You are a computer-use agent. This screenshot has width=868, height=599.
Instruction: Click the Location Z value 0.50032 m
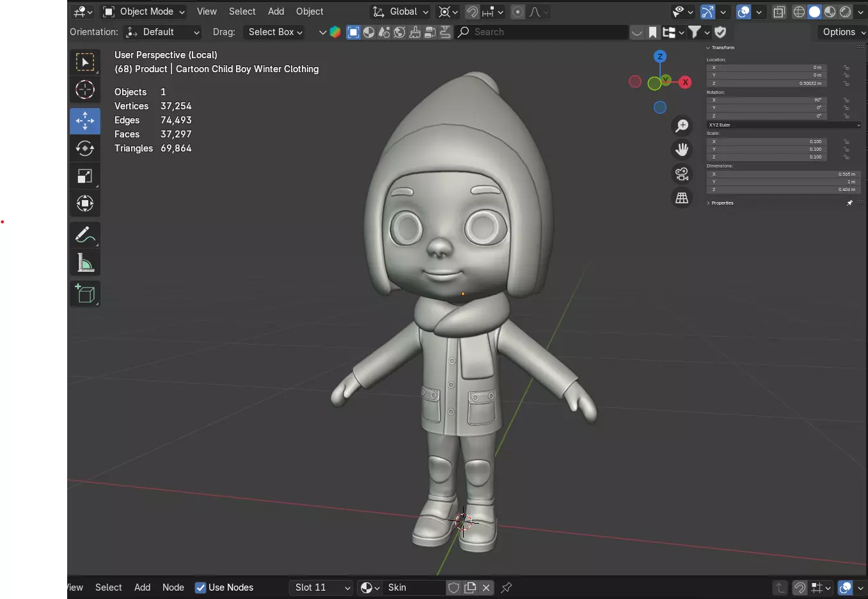pyautogui.click(x=766, y=83)
